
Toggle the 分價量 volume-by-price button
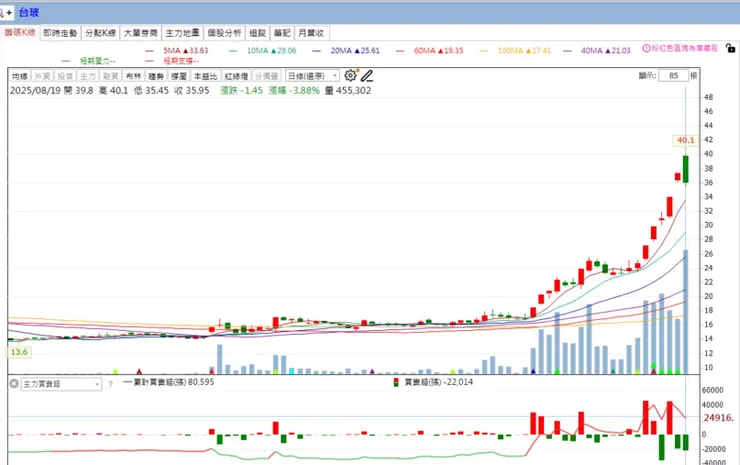point(267,76)
